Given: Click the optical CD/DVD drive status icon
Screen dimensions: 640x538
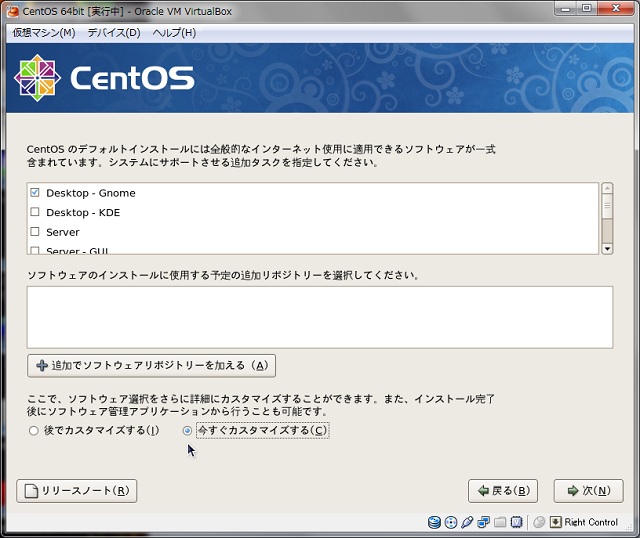Looking at the screenshot, I should [x=451, y=522].
